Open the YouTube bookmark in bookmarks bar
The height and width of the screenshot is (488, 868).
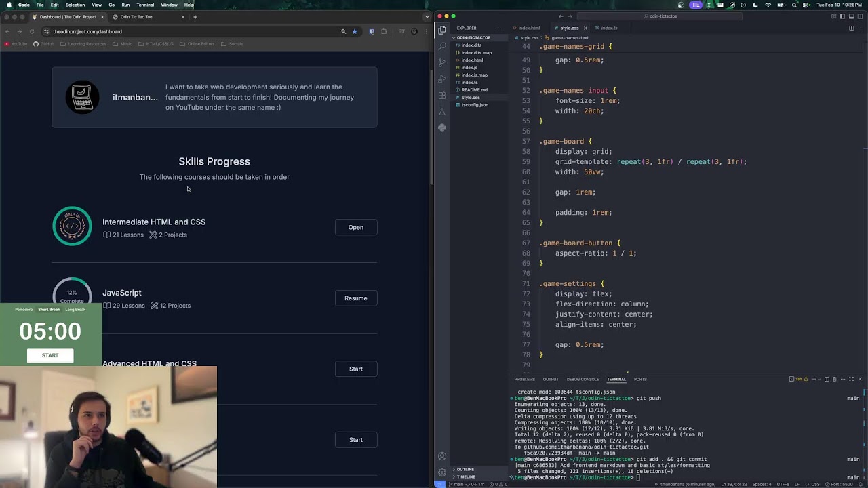coord(16,44)
